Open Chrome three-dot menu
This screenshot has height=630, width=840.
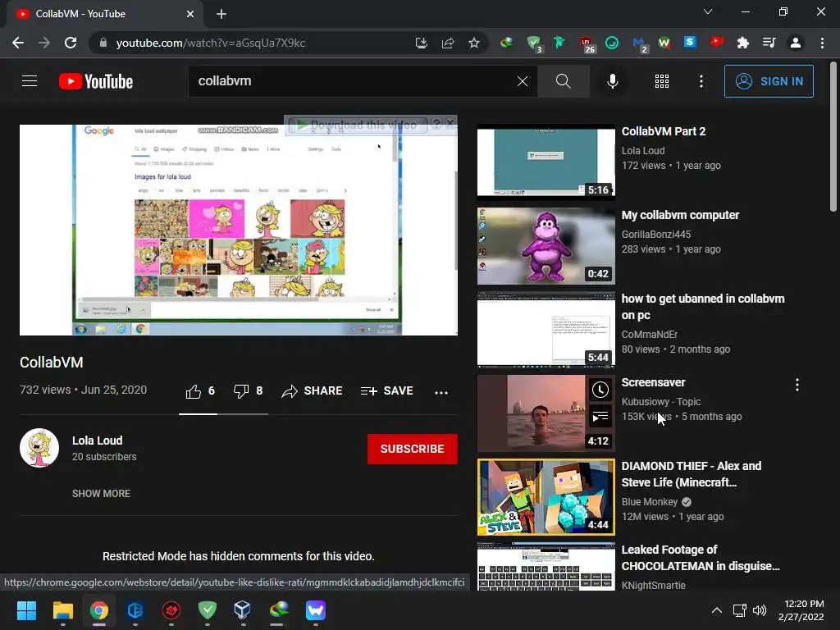tap(822, 43)
